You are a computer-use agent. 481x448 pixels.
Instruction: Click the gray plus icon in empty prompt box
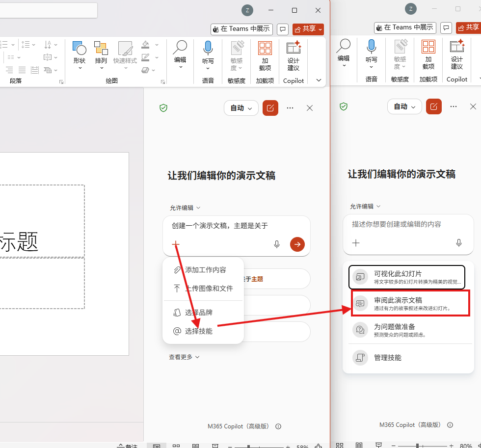356,243
